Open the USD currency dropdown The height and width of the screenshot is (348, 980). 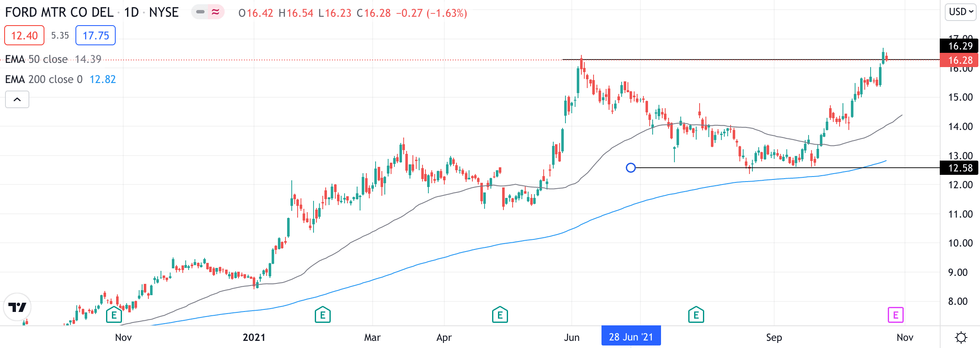[961, 12]
